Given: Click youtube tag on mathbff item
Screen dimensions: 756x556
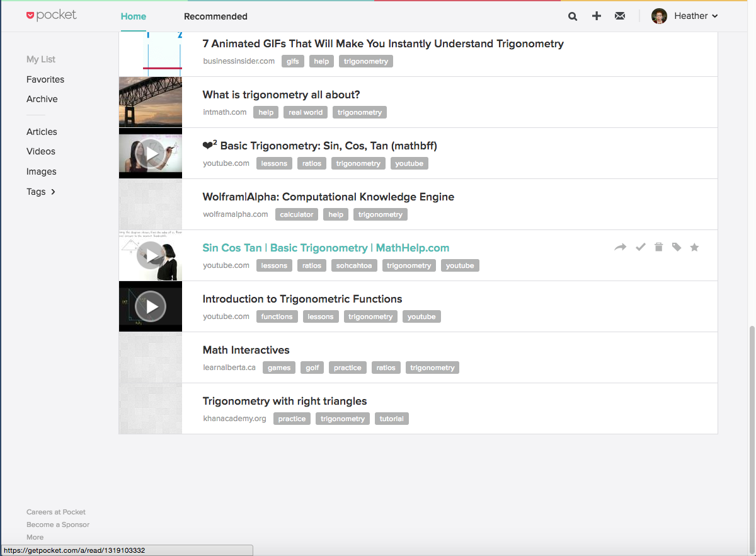Looking at the screenshot, I should pyautogui.click(x=409, y=163).
